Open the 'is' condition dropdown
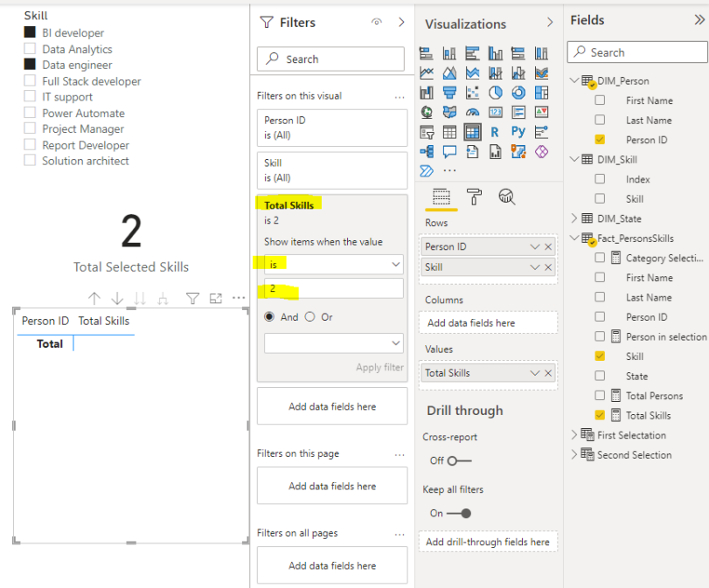This screenshot has width=709, height=588. (334, 265)
